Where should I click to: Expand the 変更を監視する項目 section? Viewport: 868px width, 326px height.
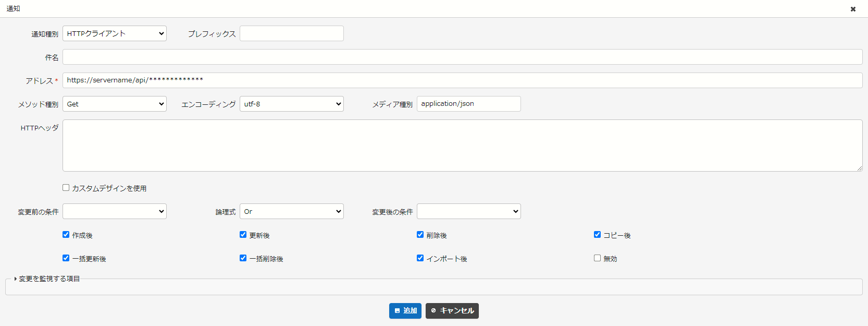coord(47,279)
